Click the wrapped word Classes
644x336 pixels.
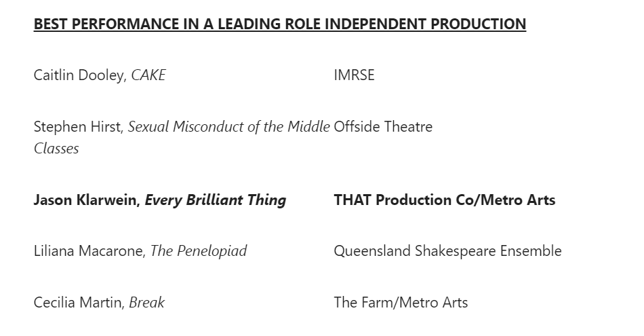[x=56, y=149]
